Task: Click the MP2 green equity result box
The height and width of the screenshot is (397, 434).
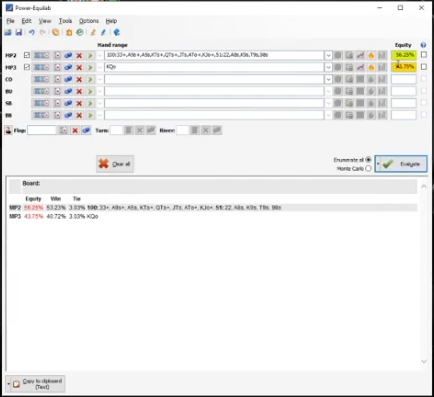Action: [404, 55]
